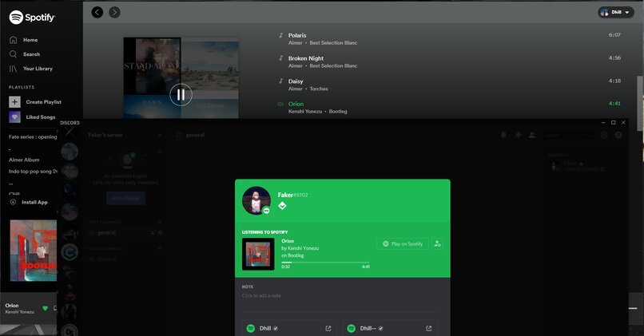Image resolution: width=644 pixels, height=336 pixels.
Task: Click Discord member list icon in header
Action: (532, 135)
